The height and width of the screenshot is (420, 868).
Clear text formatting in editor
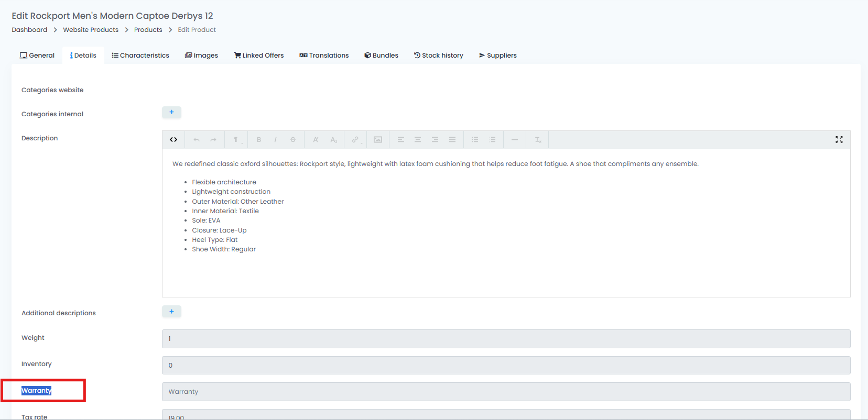point(538,140)
